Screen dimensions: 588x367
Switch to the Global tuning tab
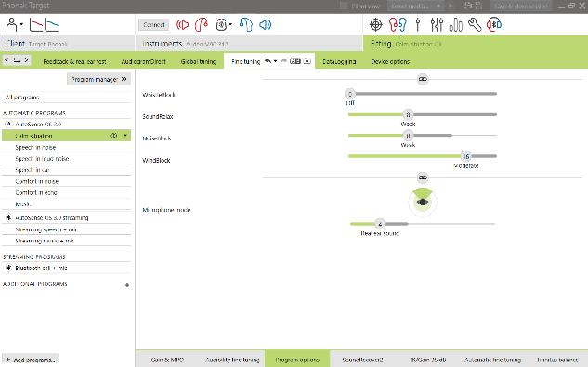(x=198, y=61)
